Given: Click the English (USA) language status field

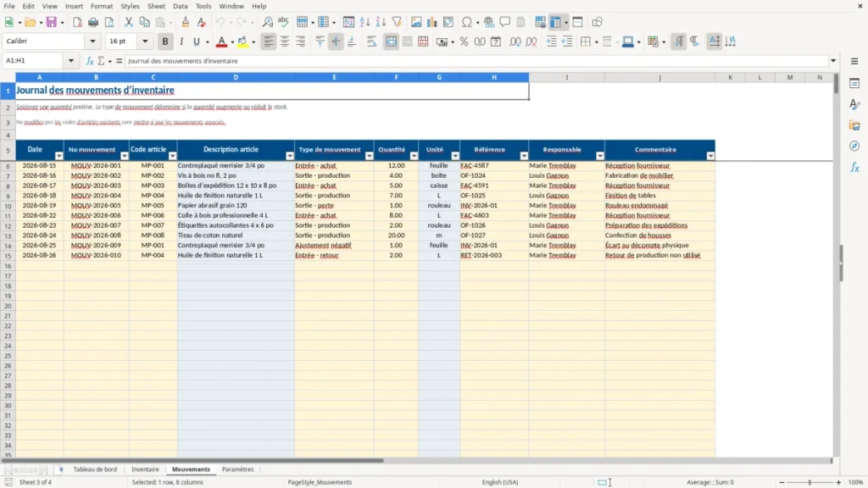Looking at the screenshot, I should (500, 482).
